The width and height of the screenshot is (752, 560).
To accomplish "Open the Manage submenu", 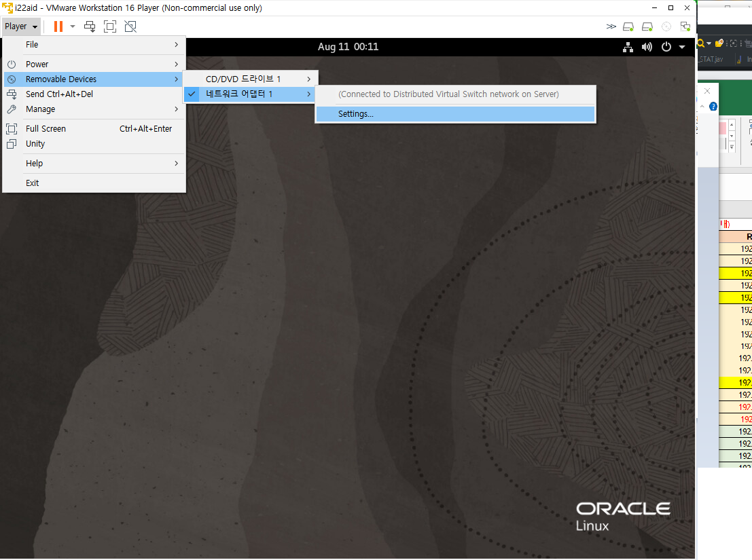I will (x=94, y=109).
